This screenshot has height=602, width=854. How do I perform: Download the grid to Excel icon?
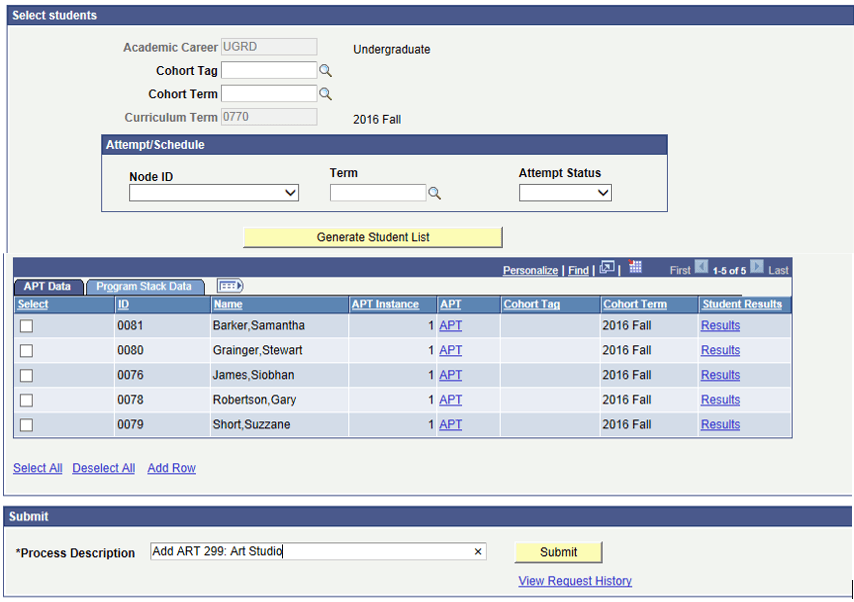[636, 269]
